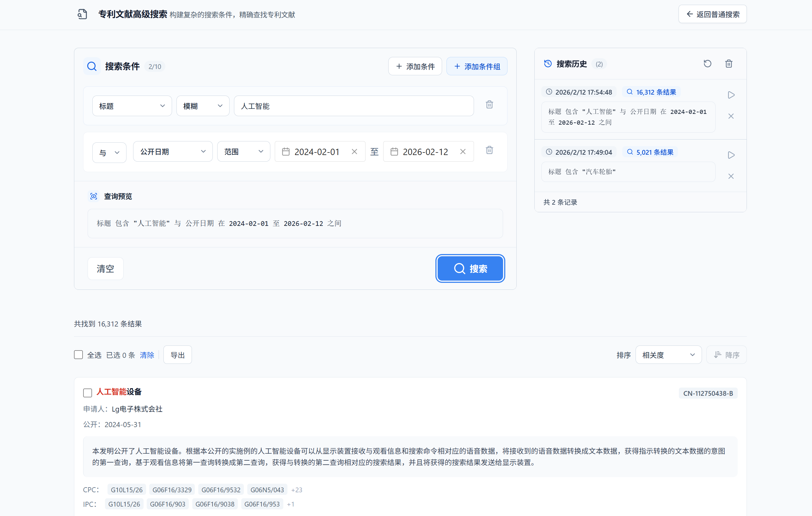Re-run the 16,312 results history search
Image resolution: width=812 pixels, height=516 pixels.
(x=731, y=95)
